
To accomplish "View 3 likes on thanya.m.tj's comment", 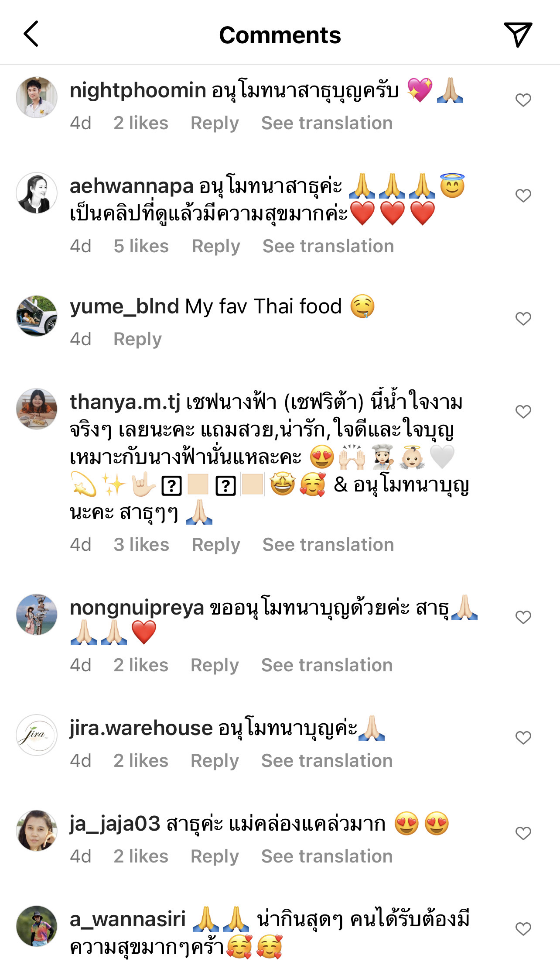I will (x=141, y=545).
